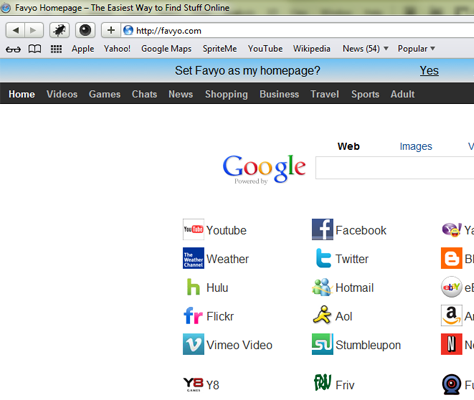Open the YouTube bookmark in bookmarks bar
Viewport: 474px width, 400px height.
265,49
